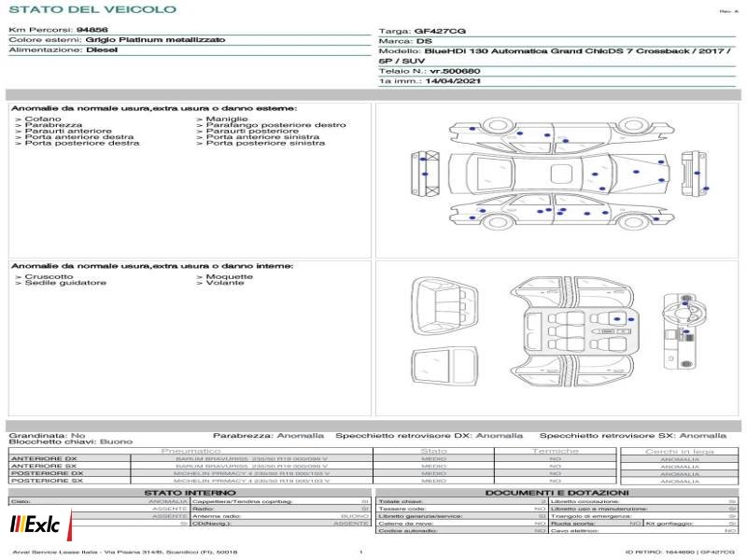Viewport: 747px width, 560px height.
Task: Click 'Grandinata: No' status
Action: 47,435
